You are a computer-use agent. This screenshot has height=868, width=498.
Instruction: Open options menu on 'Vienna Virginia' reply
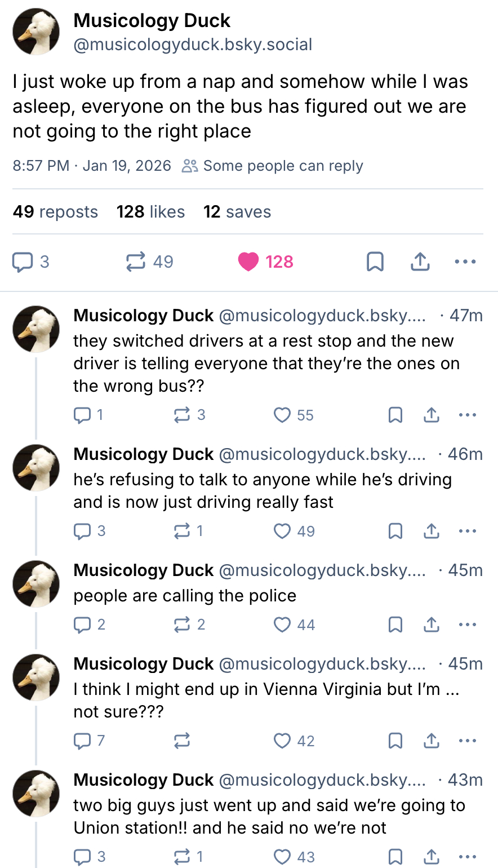click(x=468, y=741)
